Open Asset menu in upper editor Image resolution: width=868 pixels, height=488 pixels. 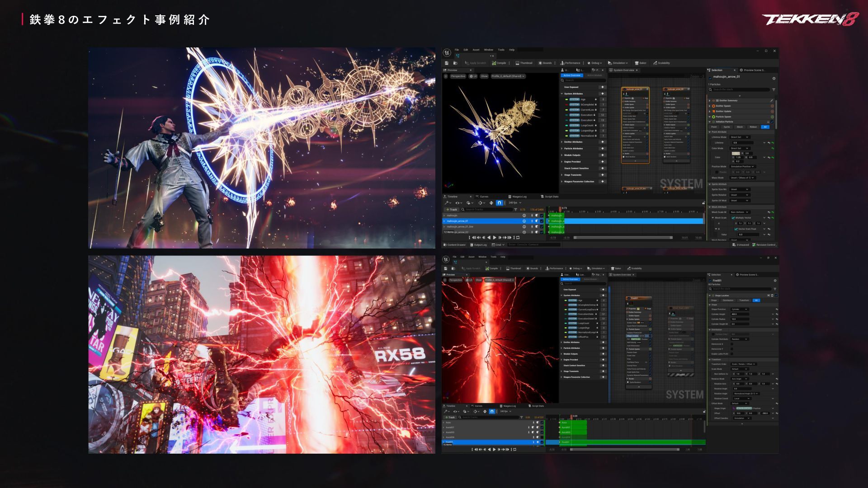coord(476,50)
